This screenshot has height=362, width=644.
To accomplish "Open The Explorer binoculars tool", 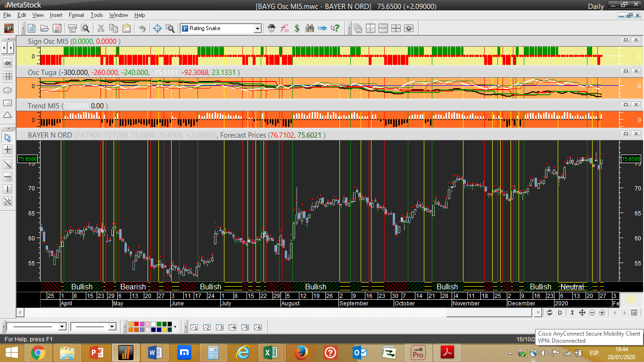I will 309,28.
